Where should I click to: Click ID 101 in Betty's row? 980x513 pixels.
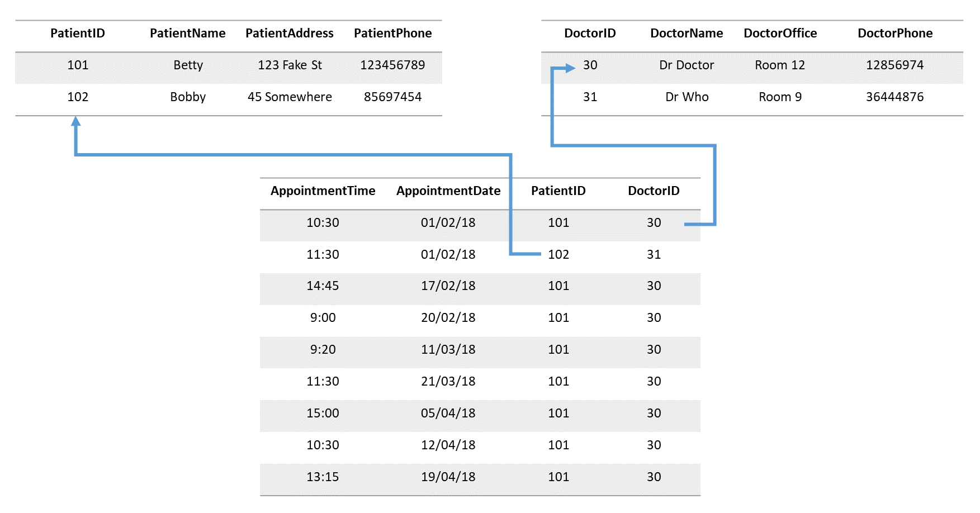pyautogui.click(x=78, y=65)
